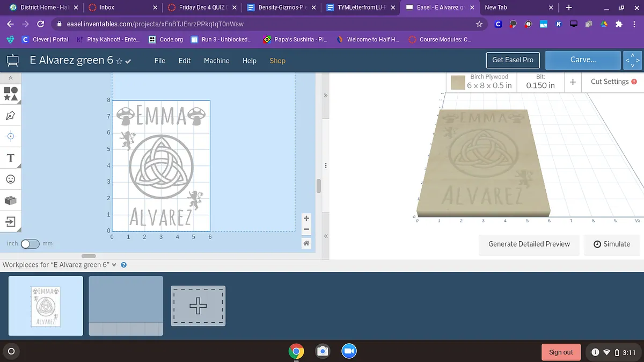Click the Import file icon
The width and height of the screenshot is (644, 362).
click(x=11, y=221)
